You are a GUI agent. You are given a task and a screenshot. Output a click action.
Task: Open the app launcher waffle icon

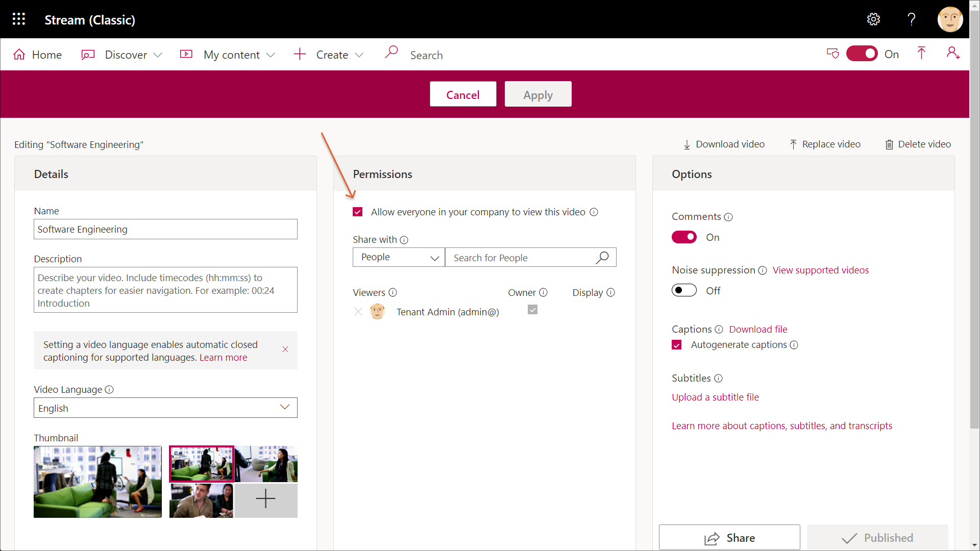click(x=19, y=19)
